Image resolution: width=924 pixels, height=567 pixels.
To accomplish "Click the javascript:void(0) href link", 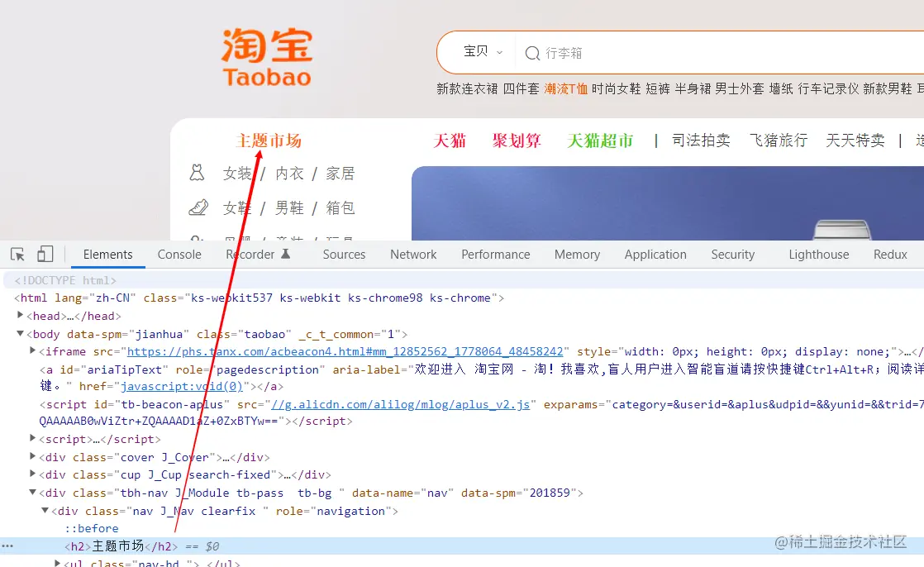I will (x=182, y=386).
